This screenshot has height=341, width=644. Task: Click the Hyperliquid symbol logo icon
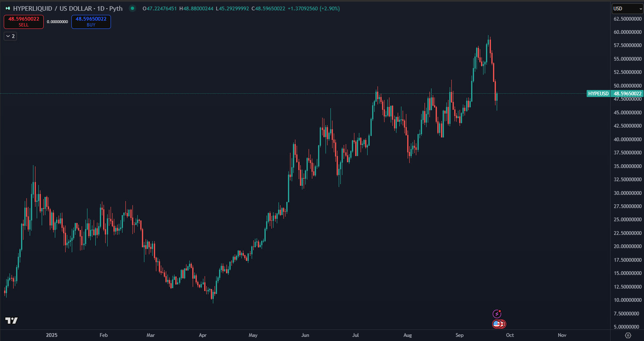coord(7,8)
